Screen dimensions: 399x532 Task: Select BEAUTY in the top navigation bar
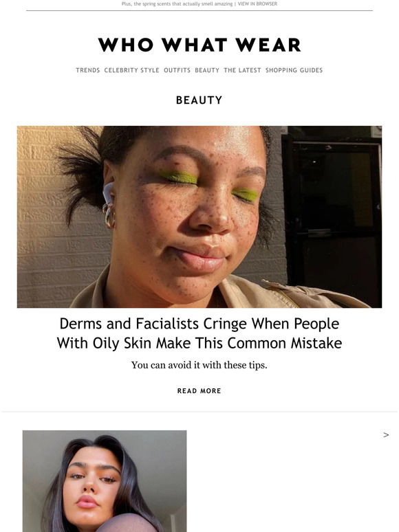[207, 70]
